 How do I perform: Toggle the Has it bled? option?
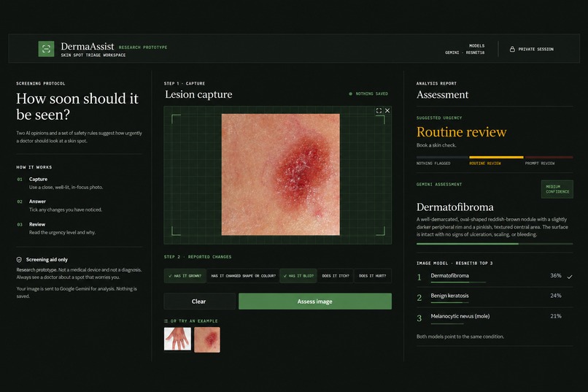pyautogui.click(x=298, y=276)
